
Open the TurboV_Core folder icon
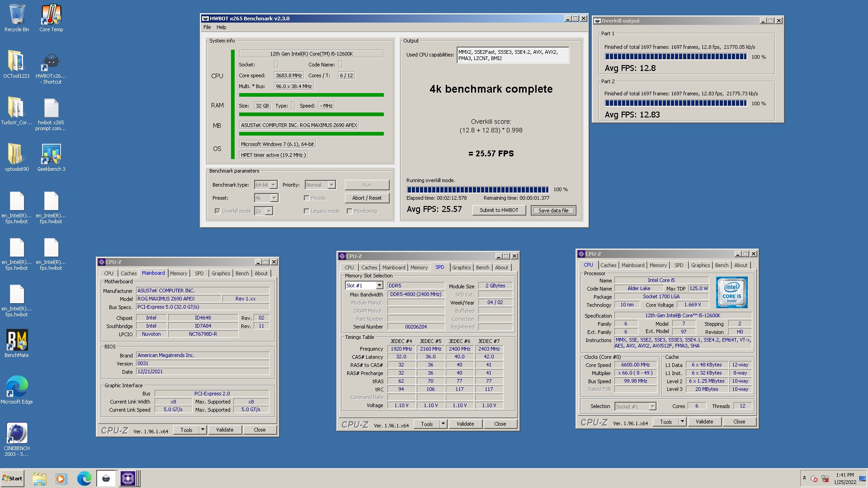tap(17, 111)
